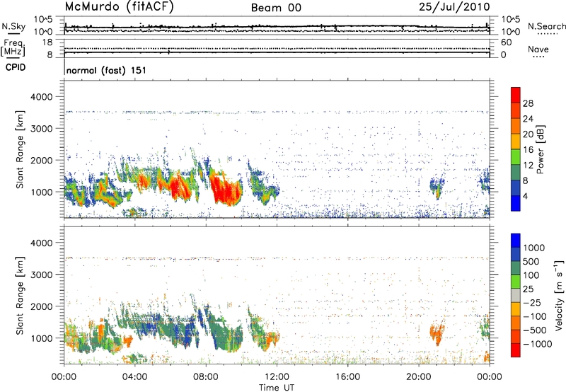Click the "Slant Range [km]" label of power panel
The width and height of the screenshot is (566, 392).
click(x=20, y=149)
